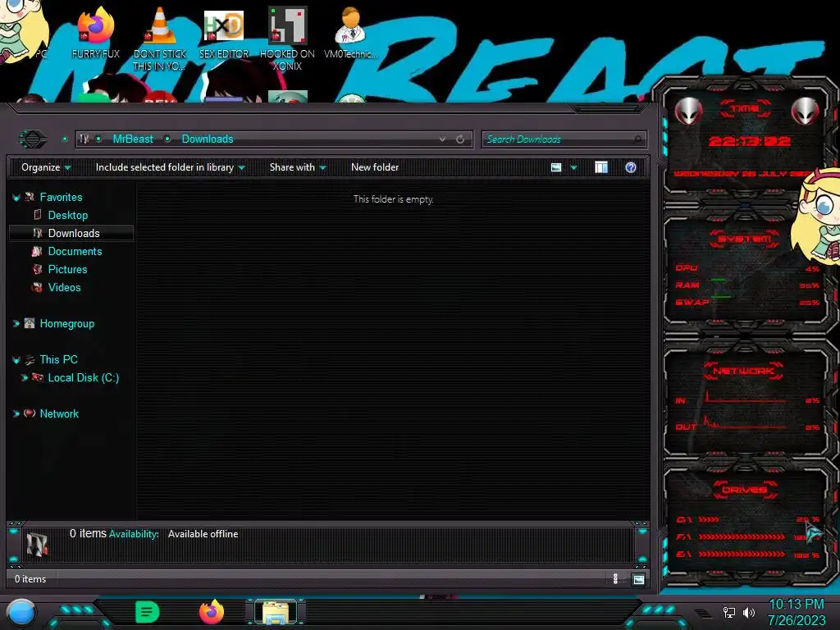The height and width of the screenshot is (630, 840).
Task: Click the System widget header
Action: [745, 239]
